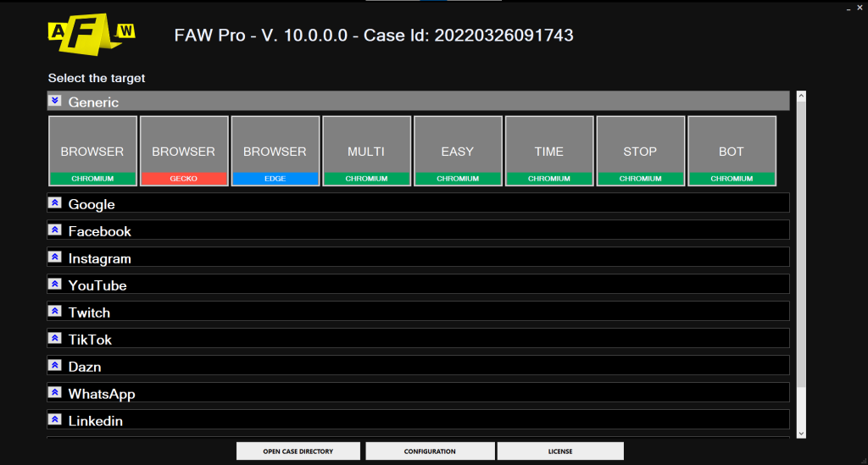Open the Configuration dialog
This screenshot has height=465, width=868.
(x=430, y=451)
